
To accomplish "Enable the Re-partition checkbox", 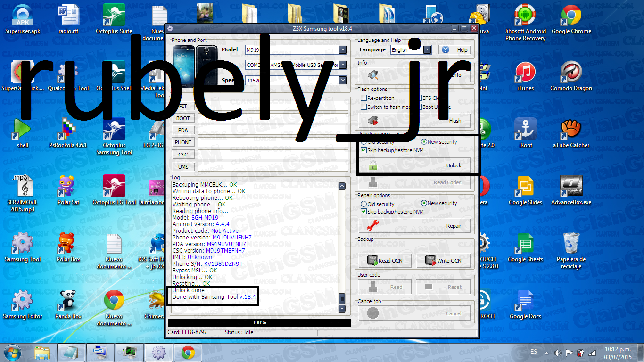I will pyautogui.click(x=363, y=98).
